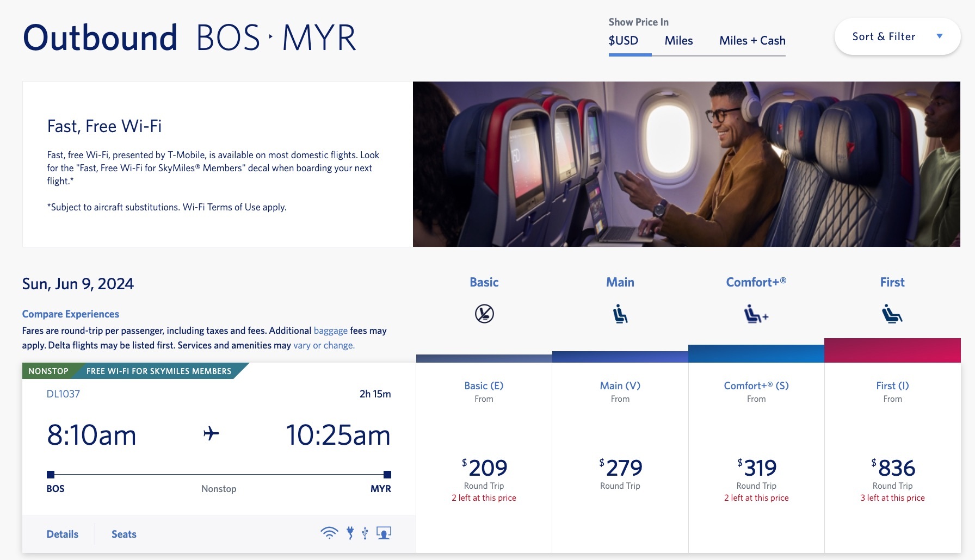Open the Sort & Filter dropdown
975x560 pixels.
[884, 36]
